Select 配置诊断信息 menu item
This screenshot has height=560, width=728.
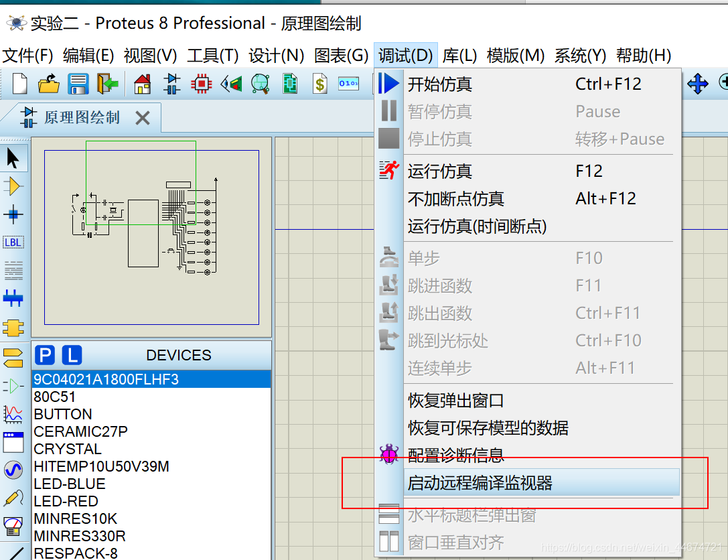(x=529, y=455)
